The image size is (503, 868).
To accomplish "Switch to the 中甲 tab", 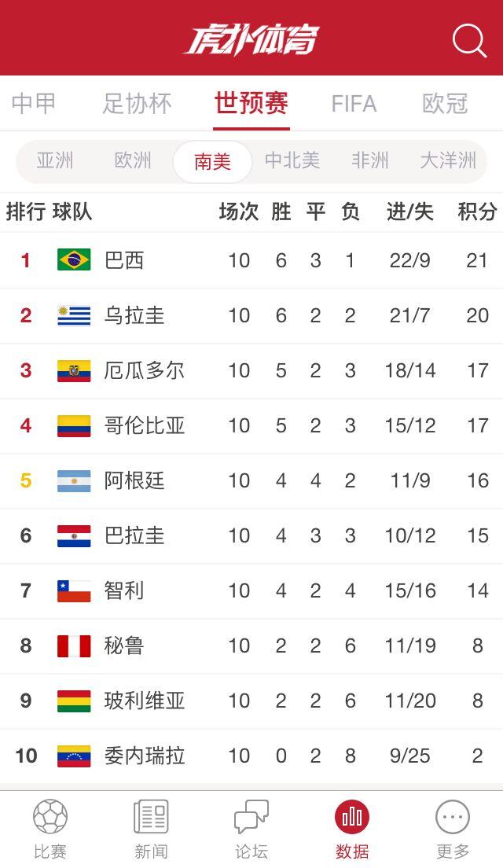I will coord(34,104).
